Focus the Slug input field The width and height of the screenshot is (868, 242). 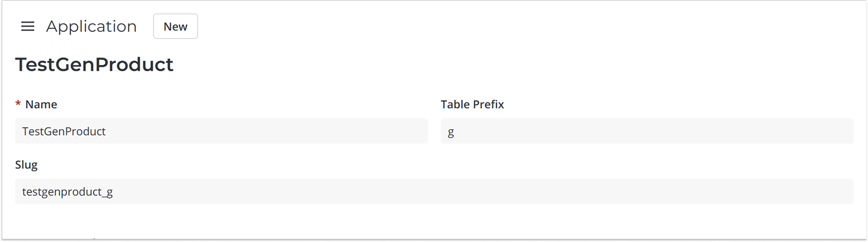pos(434,191)
